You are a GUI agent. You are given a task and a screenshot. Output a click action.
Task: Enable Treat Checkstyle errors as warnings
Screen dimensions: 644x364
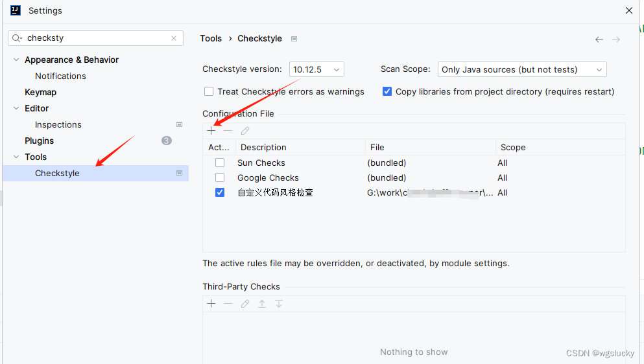pos(209,91)
